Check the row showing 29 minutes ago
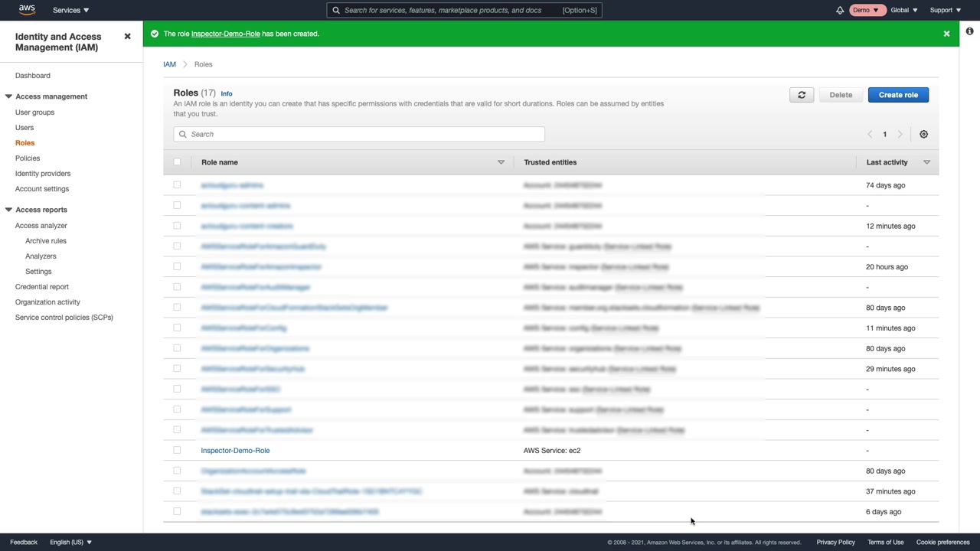This screenshot has height=551, width=980. point(177,369)
